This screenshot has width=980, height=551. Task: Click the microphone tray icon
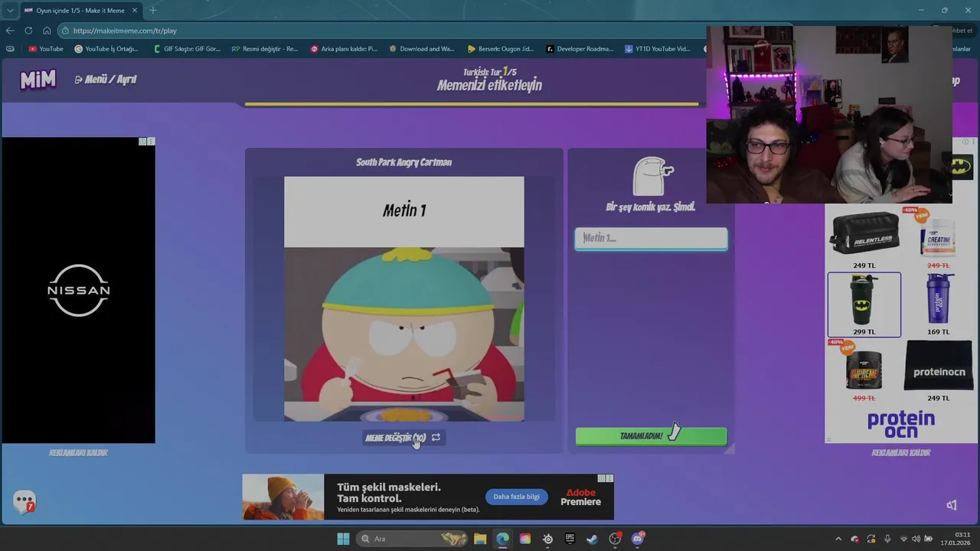click(887, 539)
